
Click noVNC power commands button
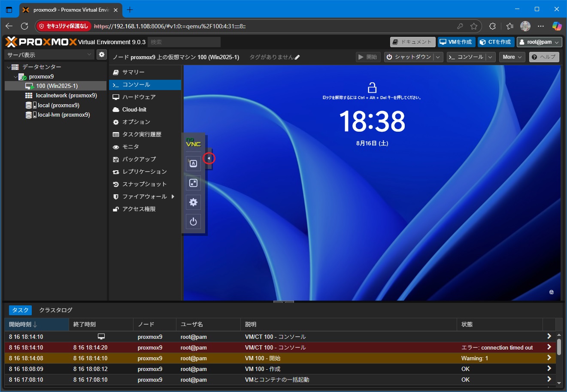193,221
